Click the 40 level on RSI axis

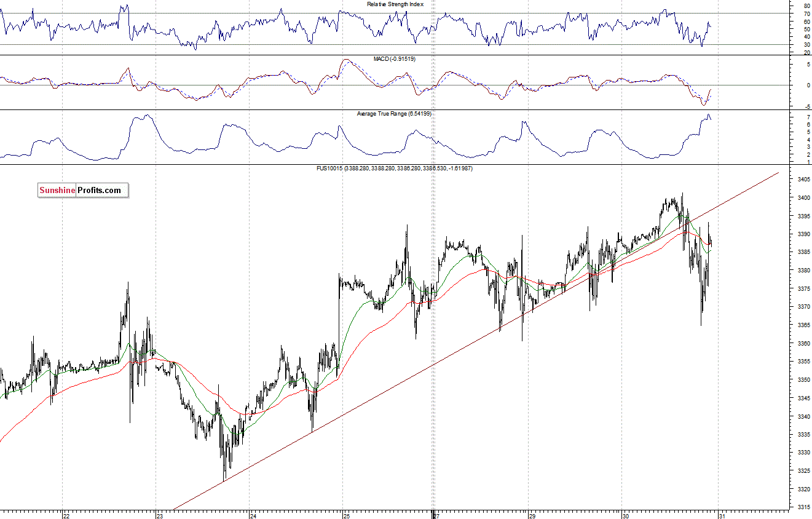(806, 37)
